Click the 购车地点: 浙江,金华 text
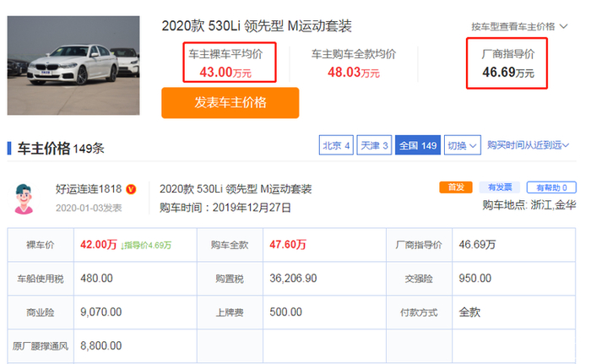This screenshot has width=591, height=364. pyautogui.click(x=529, y=205)
